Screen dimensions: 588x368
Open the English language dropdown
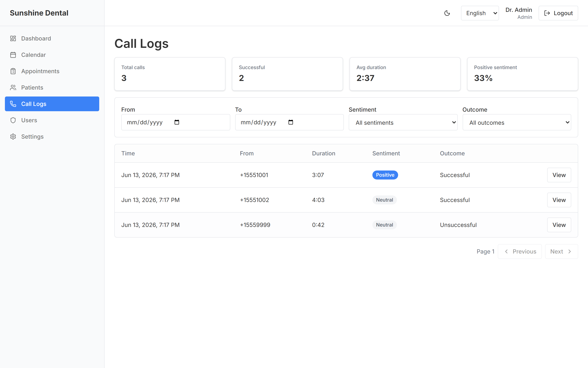coord(480,13)
